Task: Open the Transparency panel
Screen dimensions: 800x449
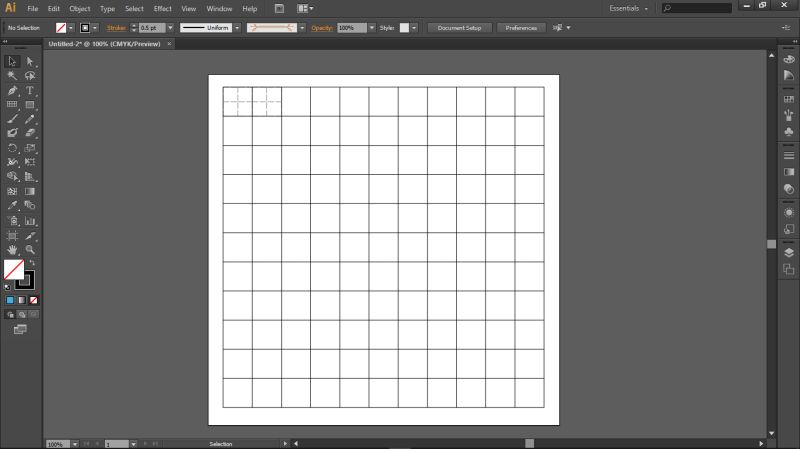Action: click(789, 189)
